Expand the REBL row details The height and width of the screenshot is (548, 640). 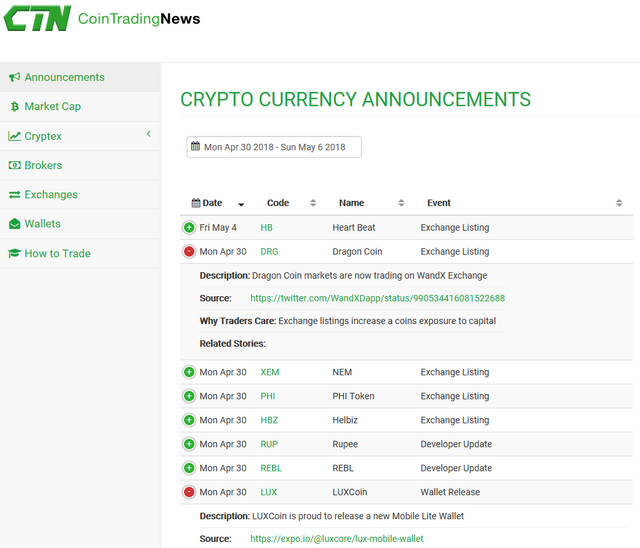pyautogui.click(x=189, y=468)
